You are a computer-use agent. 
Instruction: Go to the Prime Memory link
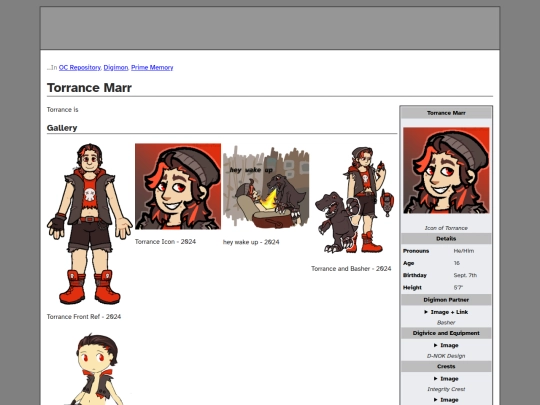[x=152, y=68]
